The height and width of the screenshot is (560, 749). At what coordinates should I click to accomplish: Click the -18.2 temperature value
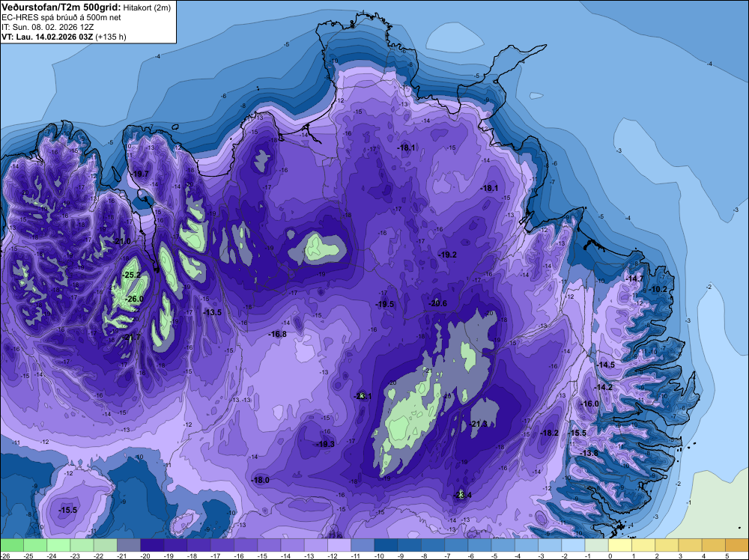(x=549, y=433)
